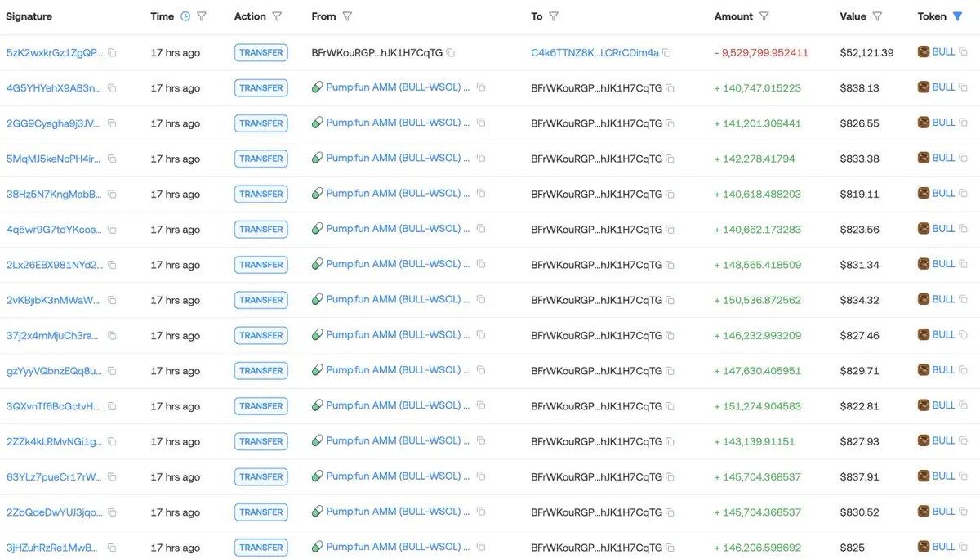Select From address BFrWKouRGP...hJK1H7CqTG in first row
Screen dimensions: 980x559
pyautogui.click(x=377, y=53)
